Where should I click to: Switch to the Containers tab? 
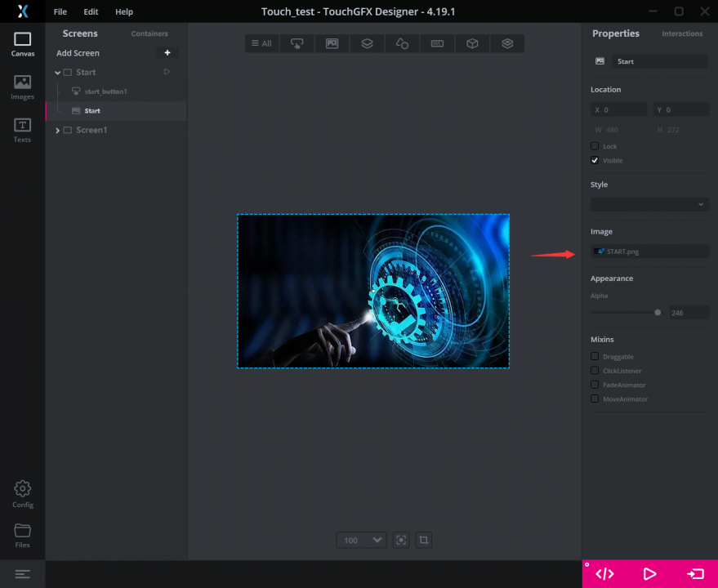coord(149,33)
